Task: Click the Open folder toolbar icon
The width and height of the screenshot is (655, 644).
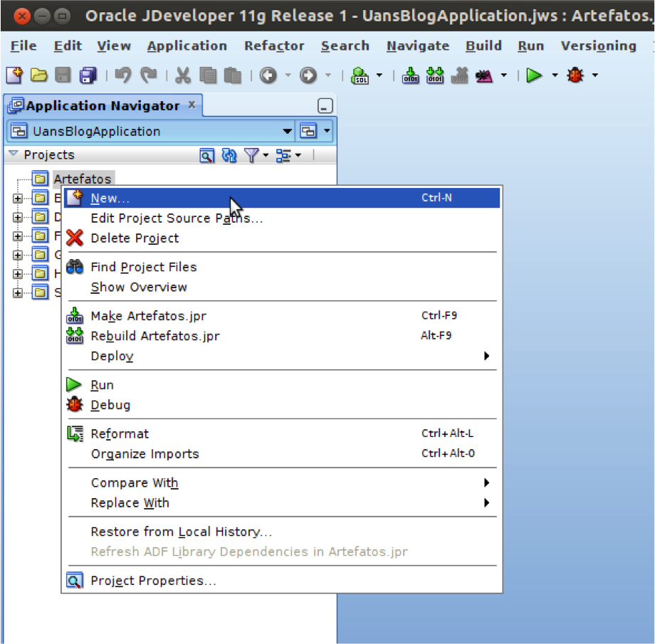Action: (x=39, y=75)
